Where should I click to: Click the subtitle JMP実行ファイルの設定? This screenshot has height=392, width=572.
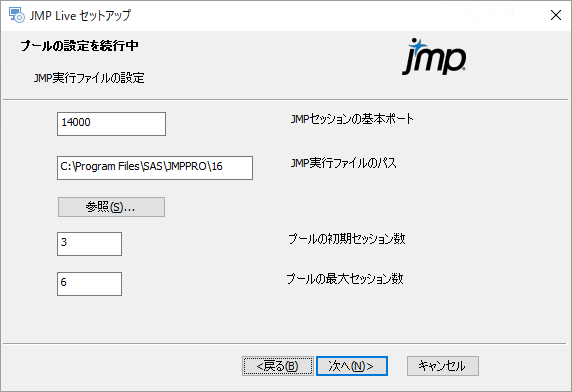[x=89, y=78]
